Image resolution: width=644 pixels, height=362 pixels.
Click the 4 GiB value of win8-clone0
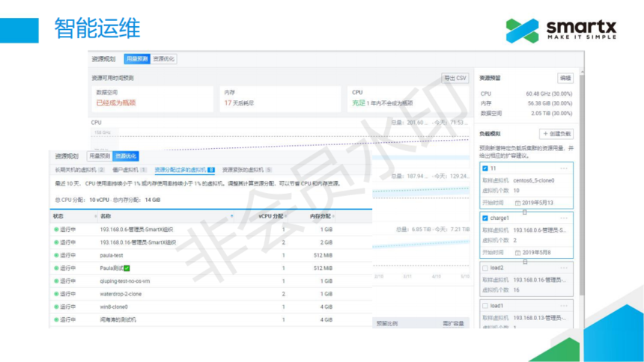[x=326, y=307]
